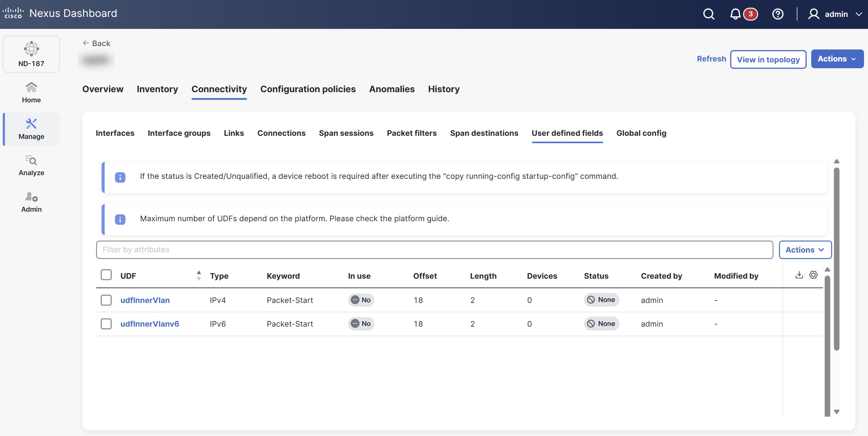Check the udfInnerVlanv6 row checkbox

pos(106,324)
